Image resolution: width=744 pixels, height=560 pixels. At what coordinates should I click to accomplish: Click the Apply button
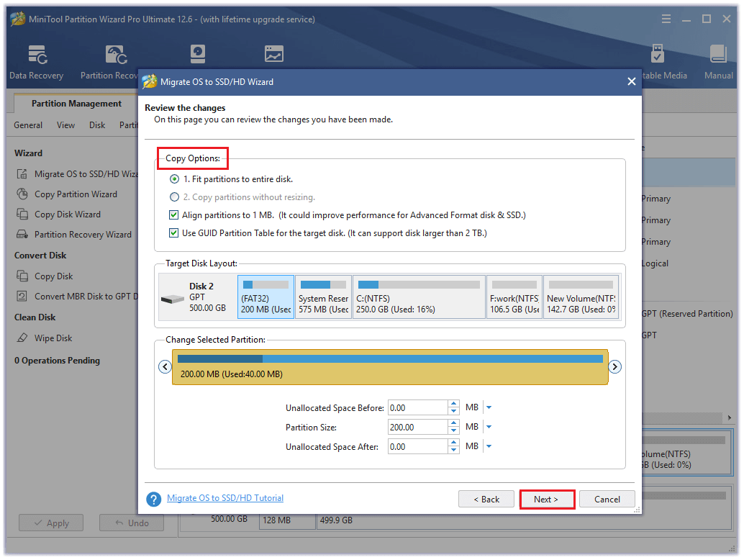coord(51,523)
